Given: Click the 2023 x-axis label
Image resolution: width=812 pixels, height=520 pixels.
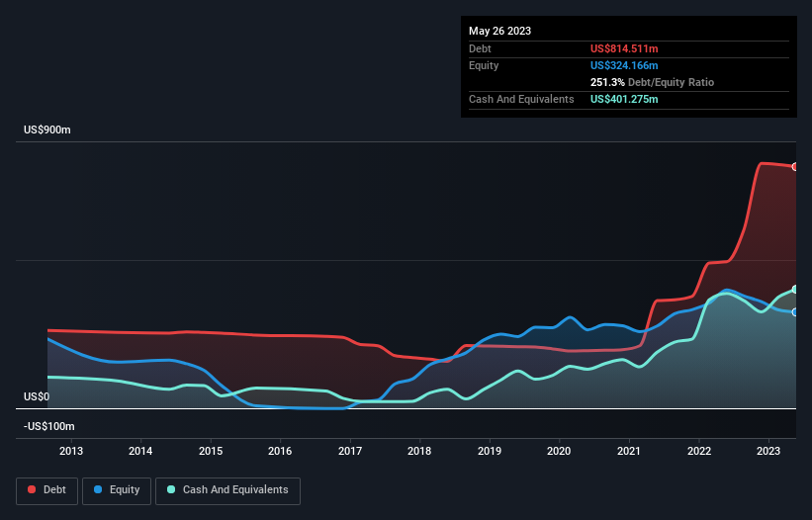Looking at the screenshot, I should pyautogui.click(x=768, y=451).
